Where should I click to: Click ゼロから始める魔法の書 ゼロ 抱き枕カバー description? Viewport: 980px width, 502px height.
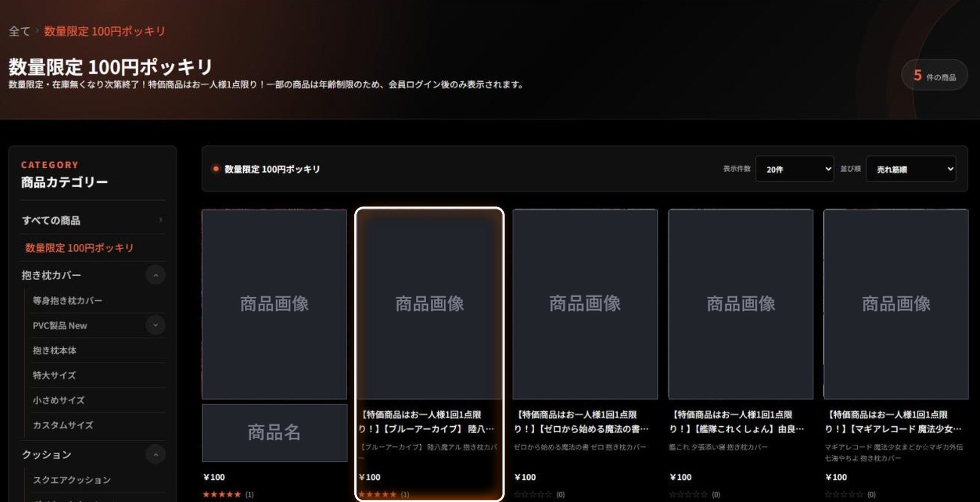point(580,447)
